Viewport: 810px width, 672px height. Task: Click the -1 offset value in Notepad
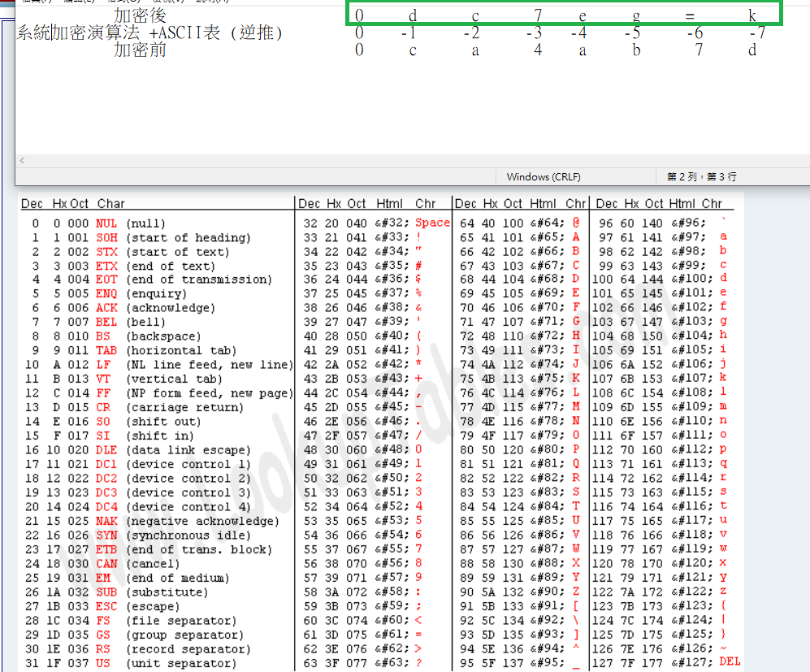pos(409,33)
